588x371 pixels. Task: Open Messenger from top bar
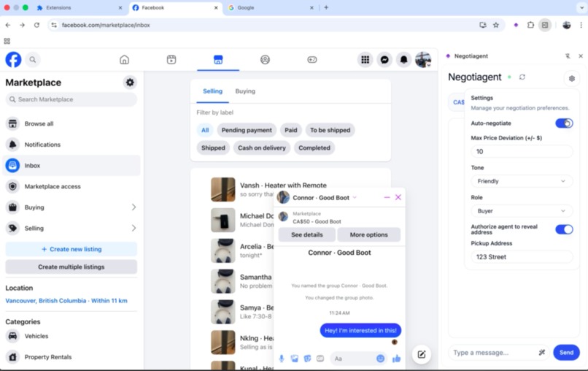click(x=384, y=60)
